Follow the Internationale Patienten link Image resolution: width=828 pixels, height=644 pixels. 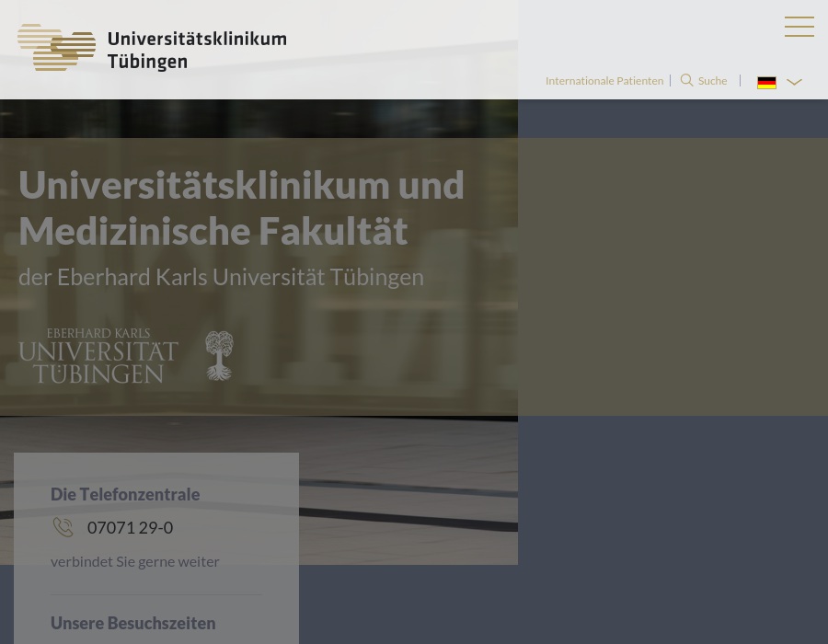604,80
